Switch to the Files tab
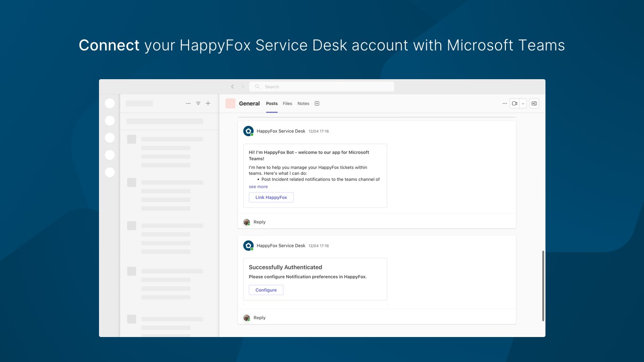The image size is (644, 362). click(288, 104)
